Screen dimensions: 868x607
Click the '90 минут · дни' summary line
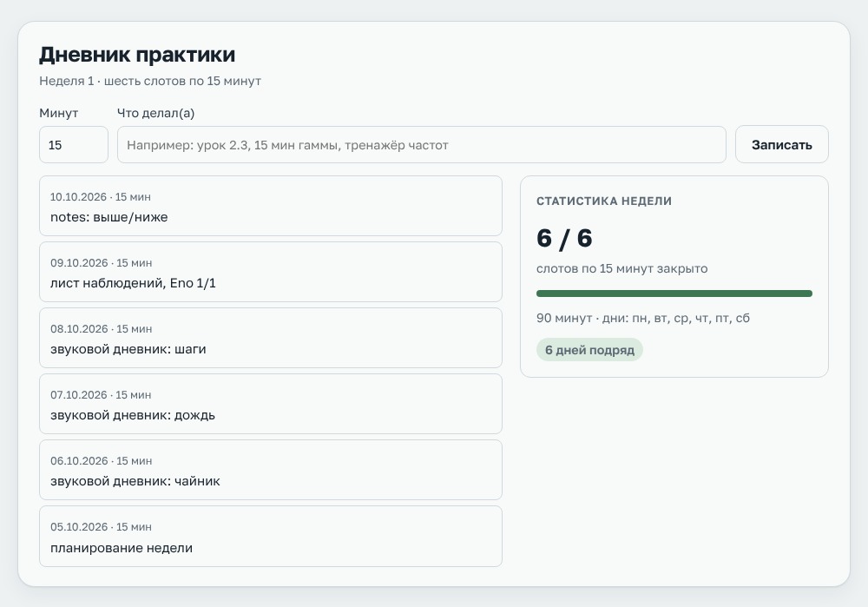[x=642, y=319]
